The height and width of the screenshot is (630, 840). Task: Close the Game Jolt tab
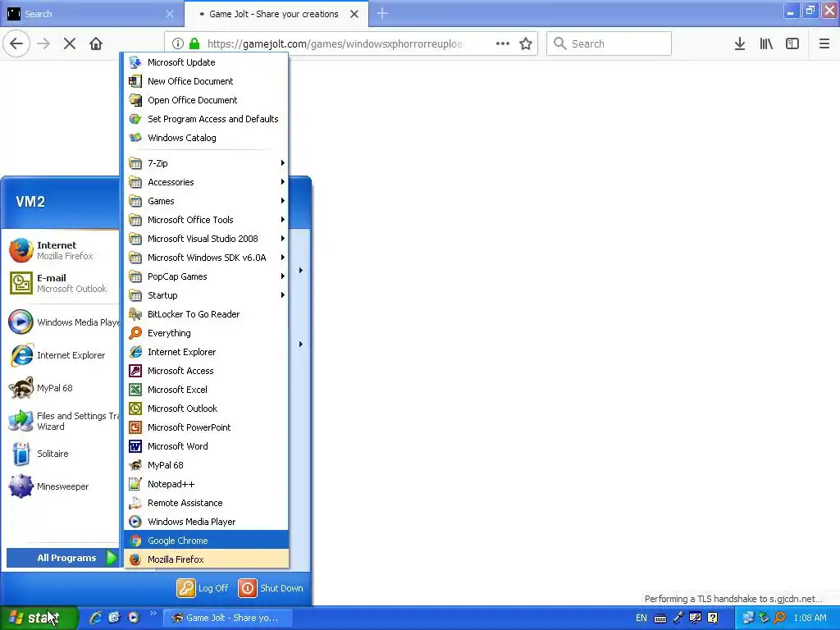pos(354,14)
